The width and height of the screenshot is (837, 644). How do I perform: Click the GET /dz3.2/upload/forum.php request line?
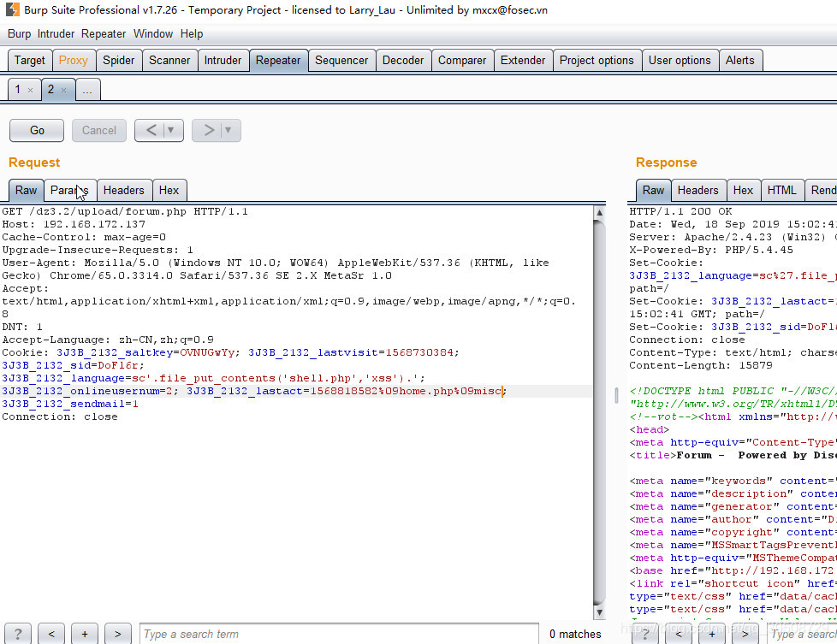pos(125,212)
